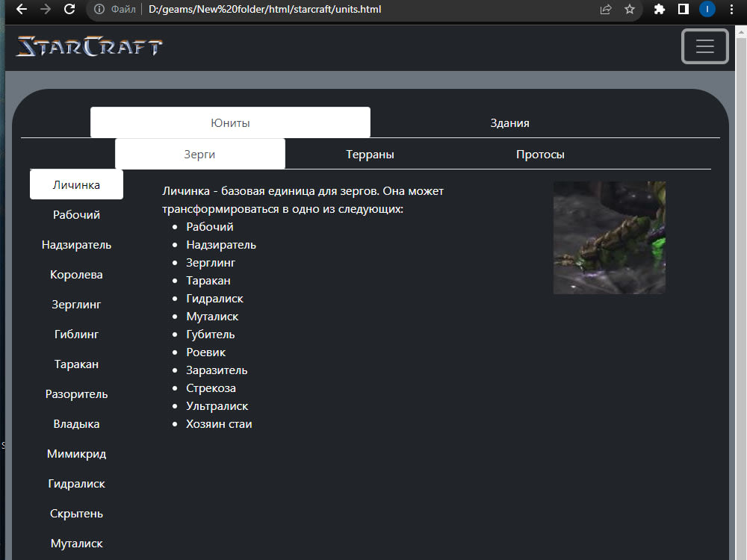Screen dimensions: 747x560
Task: Share this page via address bar icon
Action: [x=606, y=9]
